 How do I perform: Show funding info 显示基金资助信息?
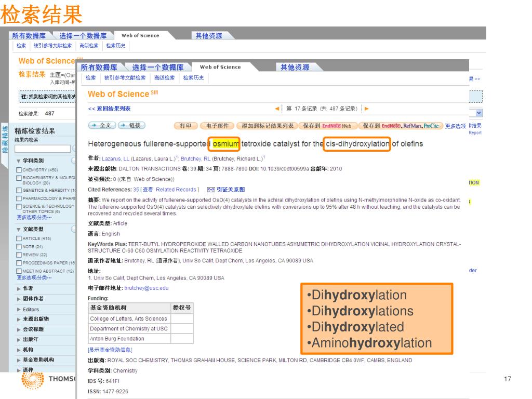pyautogui.click(x=110, y=350)
